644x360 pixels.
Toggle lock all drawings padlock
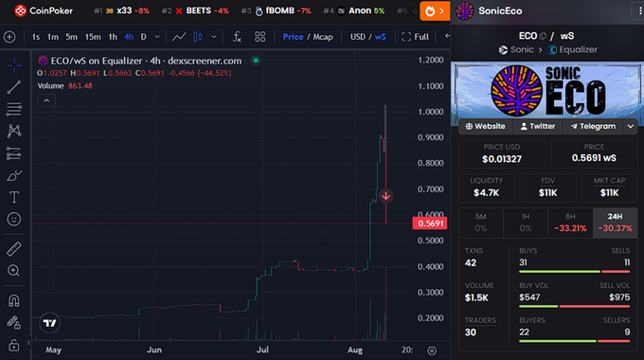14,345
